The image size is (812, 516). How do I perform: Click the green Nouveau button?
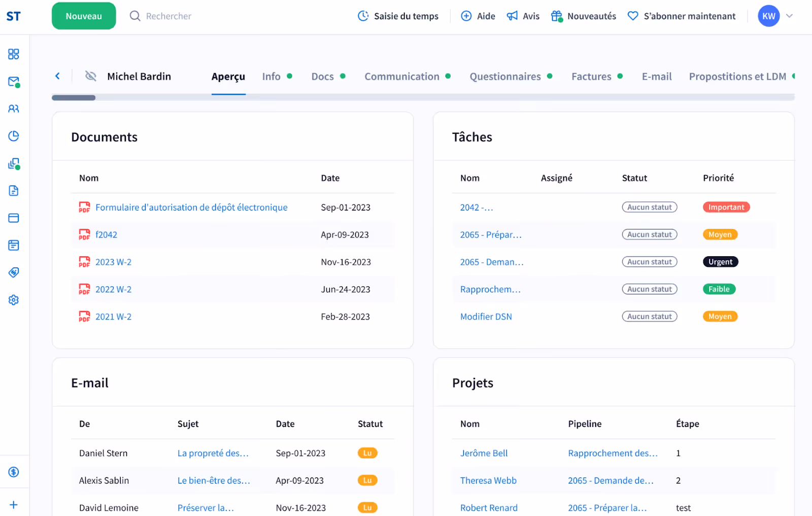click(x=84, y=16)
